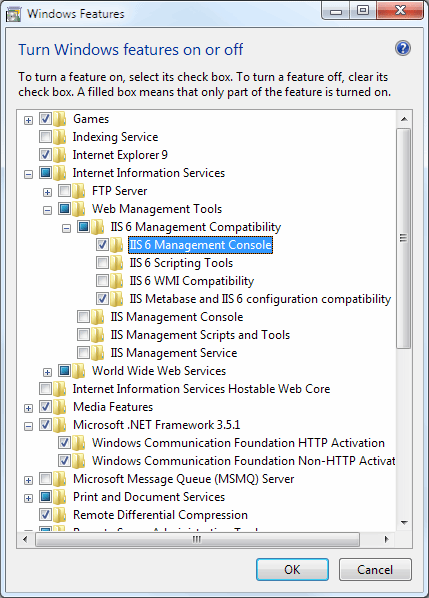The width and height of the screenshot is (429, 598).
Task: Click folder icon beside Print and Document Services
Action: pyautogui.click(x=59, y=497)
